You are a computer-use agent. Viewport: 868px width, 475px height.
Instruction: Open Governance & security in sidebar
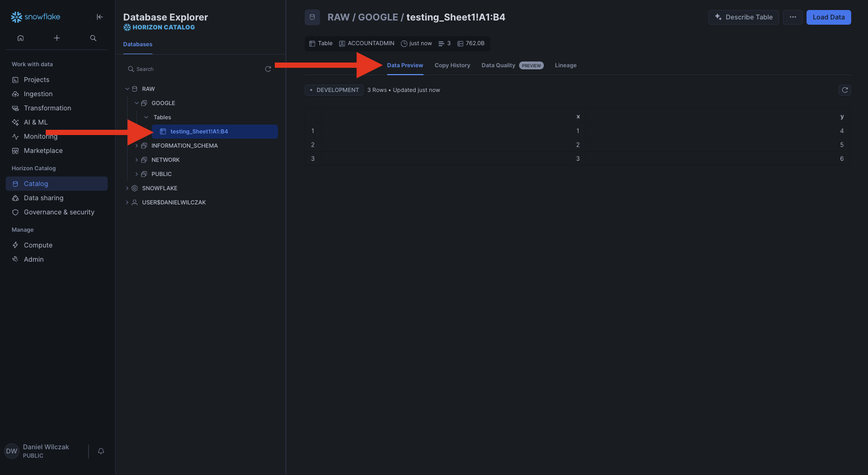click(x=59, y=212)
